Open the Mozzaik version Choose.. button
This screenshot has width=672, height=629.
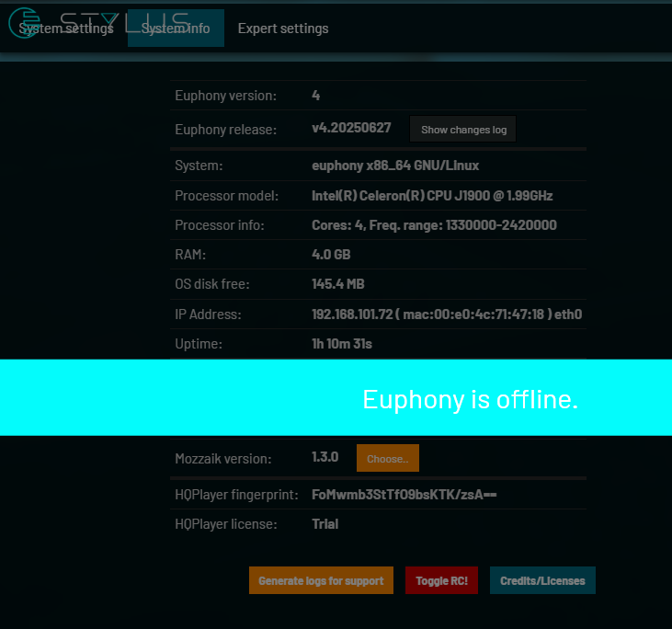click(388, 458)
